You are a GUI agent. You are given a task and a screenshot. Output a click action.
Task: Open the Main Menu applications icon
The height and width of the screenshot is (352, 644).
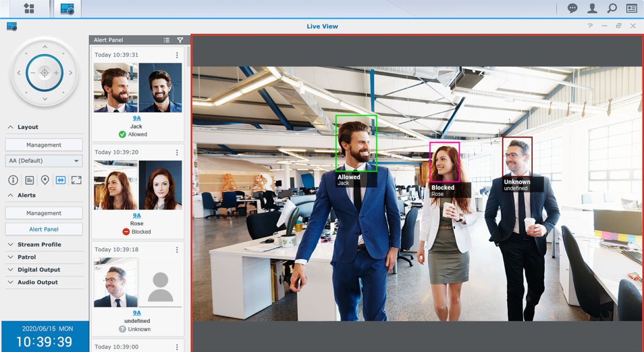coord(28,8)
